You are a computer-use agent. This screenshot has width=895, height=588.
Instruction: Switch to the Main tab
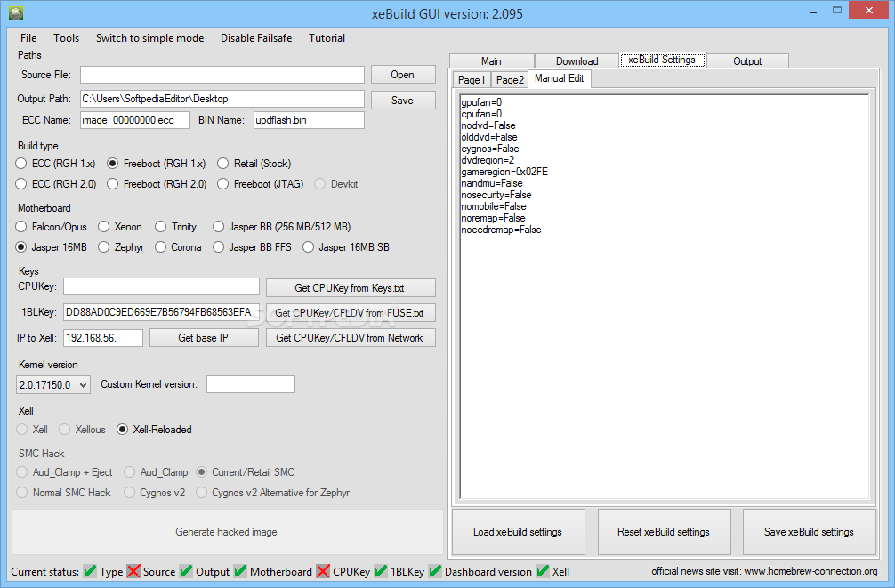click(491, 61)
